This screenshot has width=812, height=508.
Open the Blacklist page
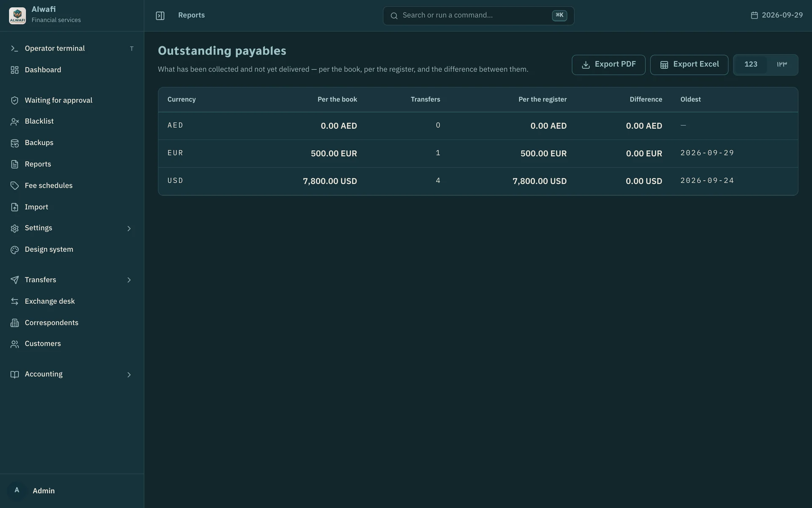click(72, 121)
